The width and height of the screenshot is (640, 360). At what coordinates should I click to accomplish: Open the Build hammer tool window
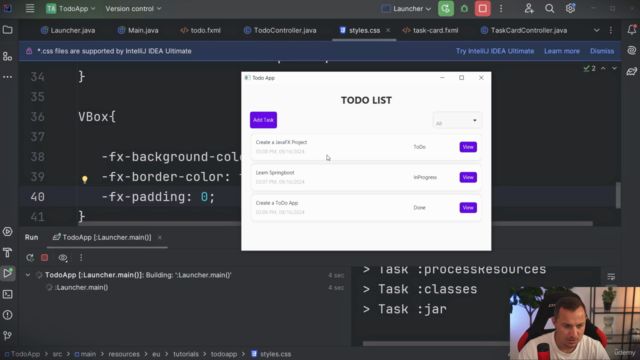pos(7,253)
